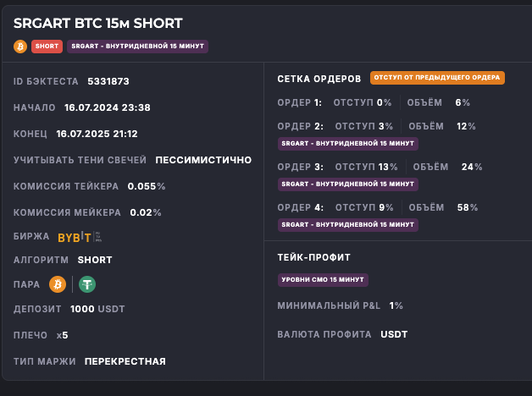This screenshot has height=396, width=532.
Task: Click the red SHORT badge in header
Action: [47, 47]
